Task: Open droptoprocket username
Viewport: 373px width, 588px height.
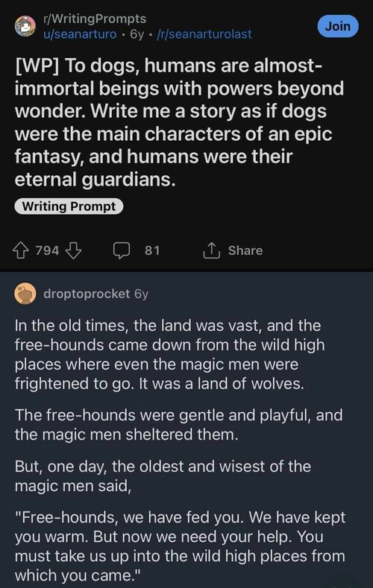Action: 87,294
